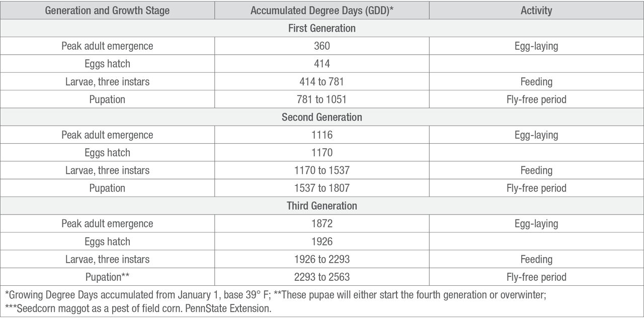The height and width of the screenshot is (321, 644).
Task: Click the "1170 to 1537" cell
Action: point(321,171)
